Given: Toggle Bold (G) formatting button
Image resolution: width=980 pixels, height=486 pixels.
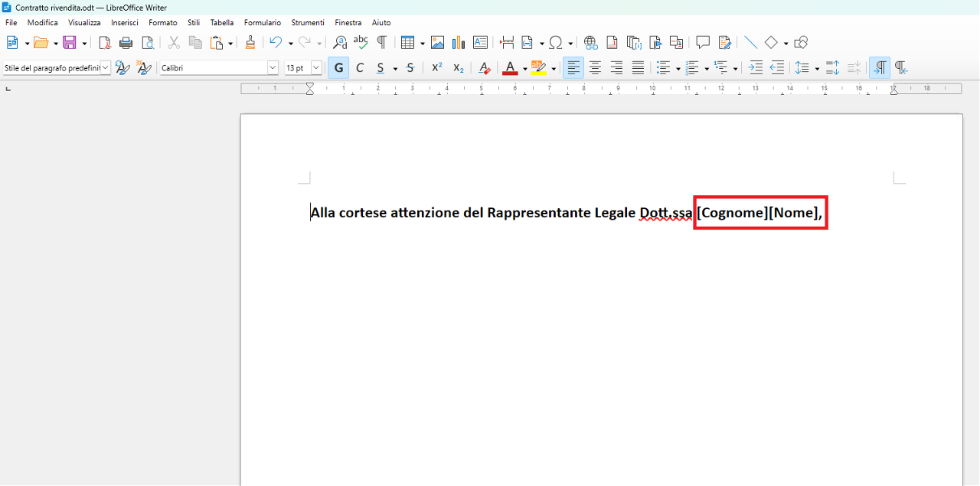Looking at the screenshot, I should click(x=338, y=68).
